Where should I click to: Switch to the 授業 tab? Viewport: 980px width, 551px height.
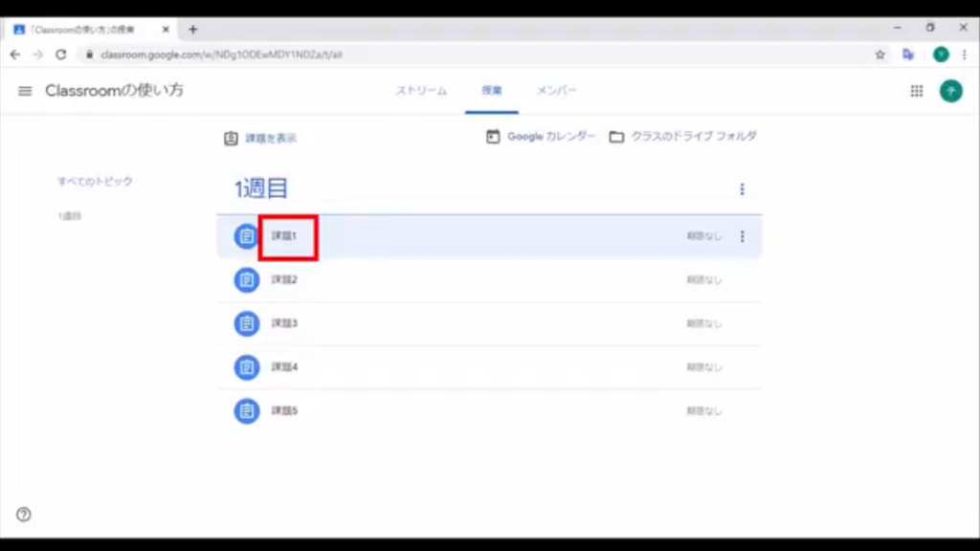(491, 91)
